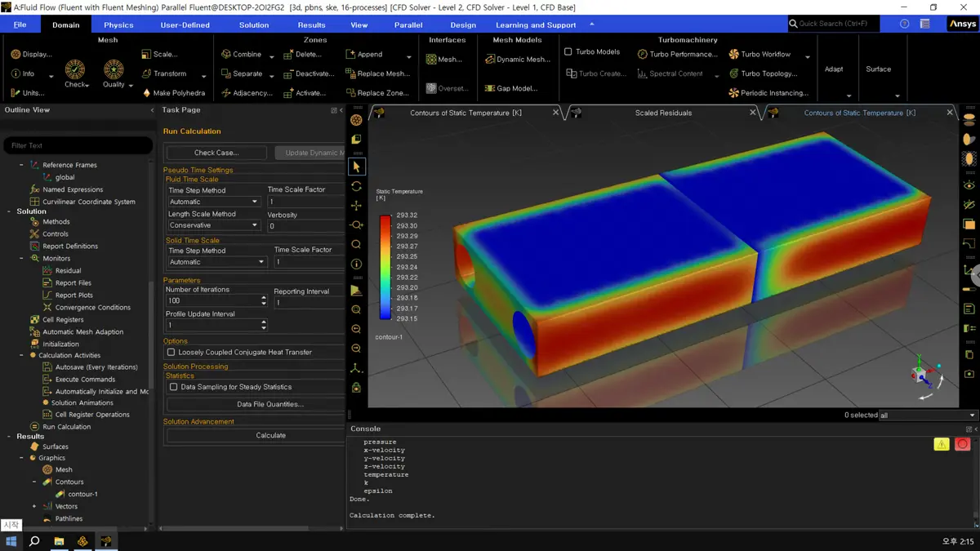Click the show-all eye icon on right toolbar
Viewport: 980px width, 551px height.
(x=969, y=185)
